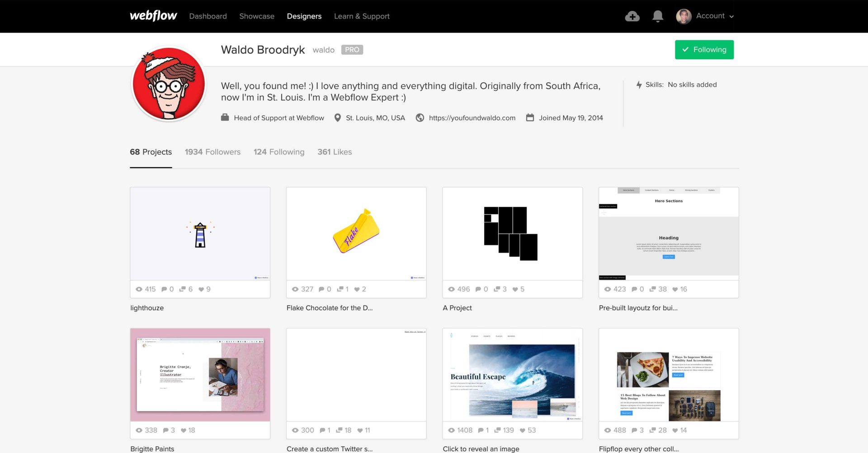Switch to the 1934 Followers tab

coord(212,152)
